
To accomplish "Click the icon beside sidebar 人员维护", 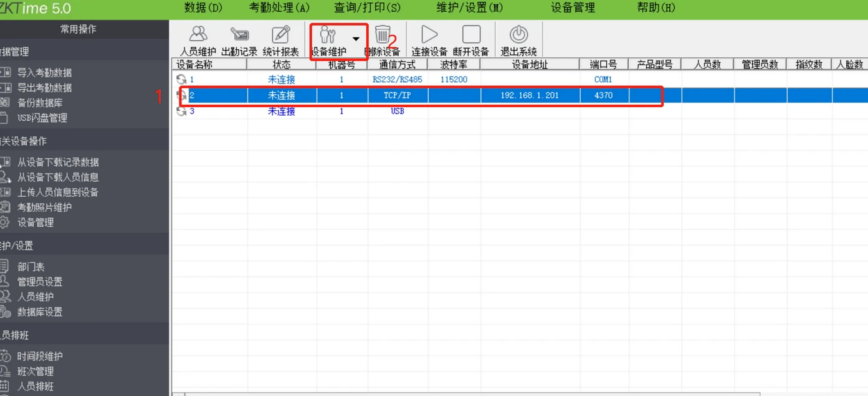I will pos(5,296).
